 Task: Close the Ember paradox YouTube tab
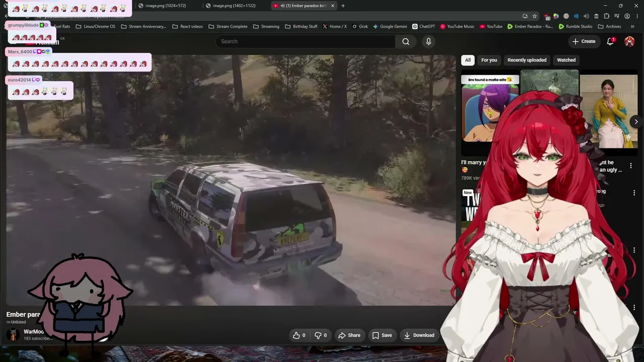click(333, 6)
